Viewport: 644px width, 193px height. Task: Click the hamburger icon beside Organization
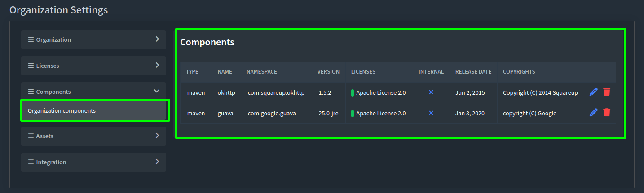click(x=31, y=39)
